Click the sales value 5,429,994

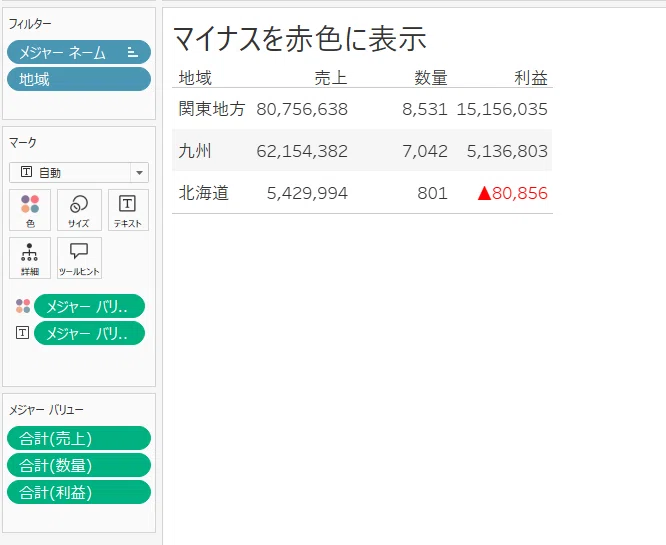point(307,193)
